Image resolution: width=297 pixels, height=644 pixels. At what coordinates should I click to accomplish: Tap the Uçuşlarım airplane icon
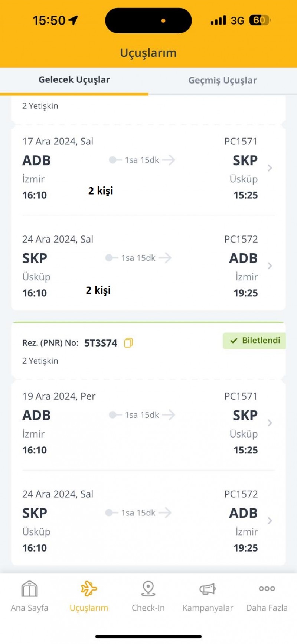coord(89,589)
